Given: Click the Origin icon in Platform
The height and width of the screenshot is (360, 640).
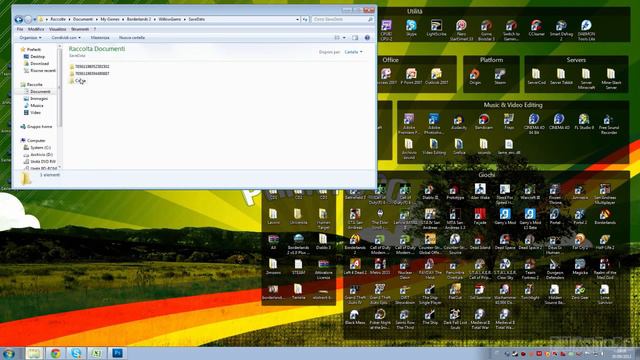Looking at the screenshot, I should [x=475, y=77].
